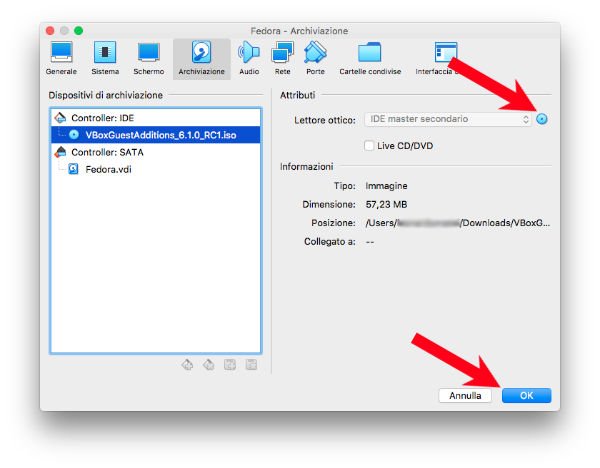Select the Controller: SATA tree row

pyautogui.click(x=156, y=152)
